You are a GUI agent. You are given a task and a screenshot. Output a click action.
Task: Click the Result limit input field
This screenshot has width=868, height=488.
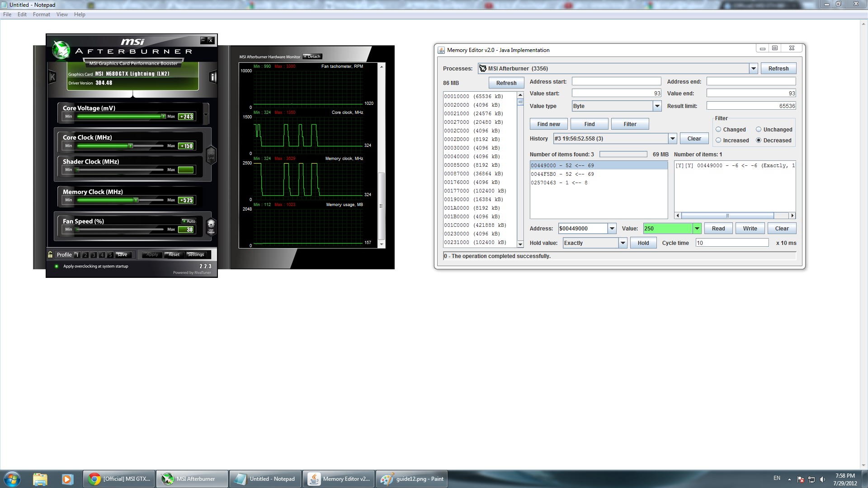click(751, 106)
